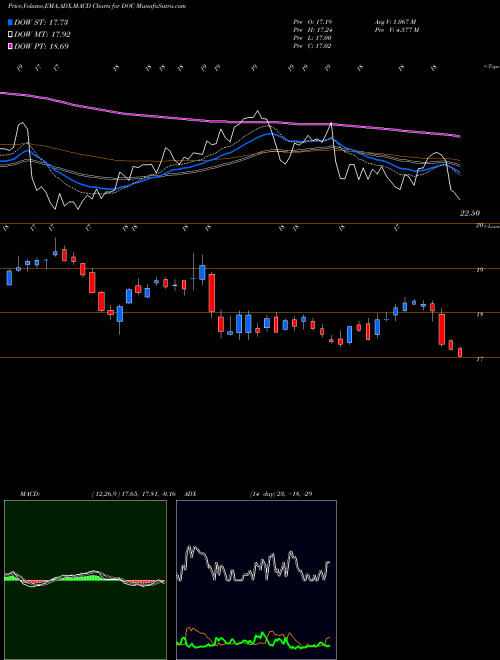Click the 18 price axis label

click(479, 314)
